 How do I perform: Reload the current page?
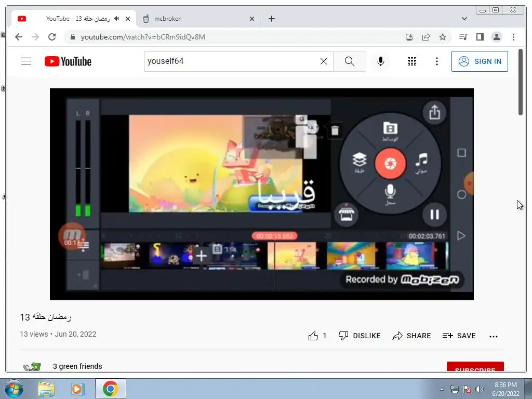click(x=52, y=37)
